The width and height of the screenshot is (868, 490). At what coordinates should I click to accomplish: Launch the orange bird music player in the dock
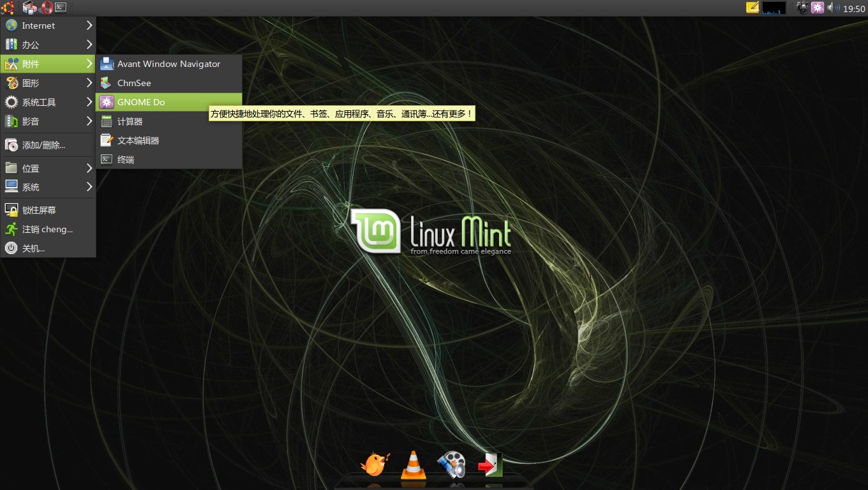pyautogui.click(x=375, y=464)
